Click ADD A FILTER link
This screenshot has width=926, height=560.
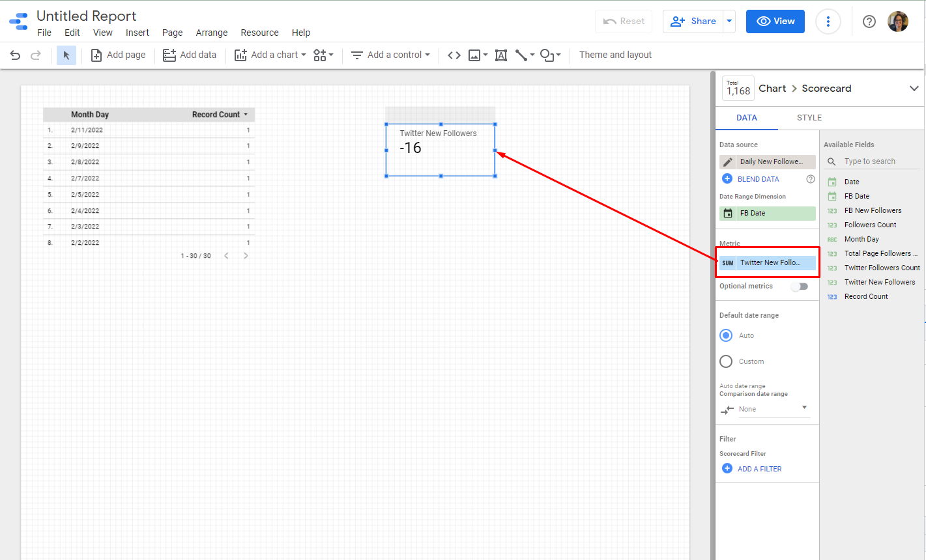point(759,469)
